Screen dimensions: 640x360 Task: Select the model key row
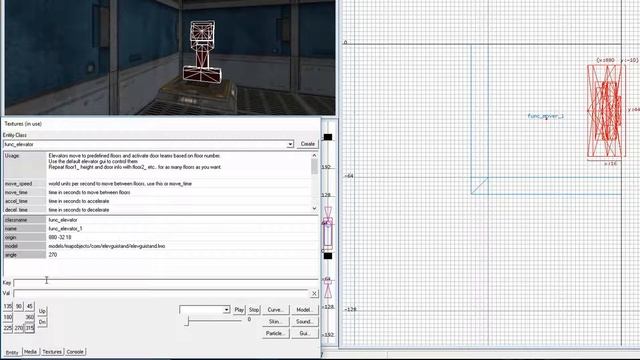161,246
